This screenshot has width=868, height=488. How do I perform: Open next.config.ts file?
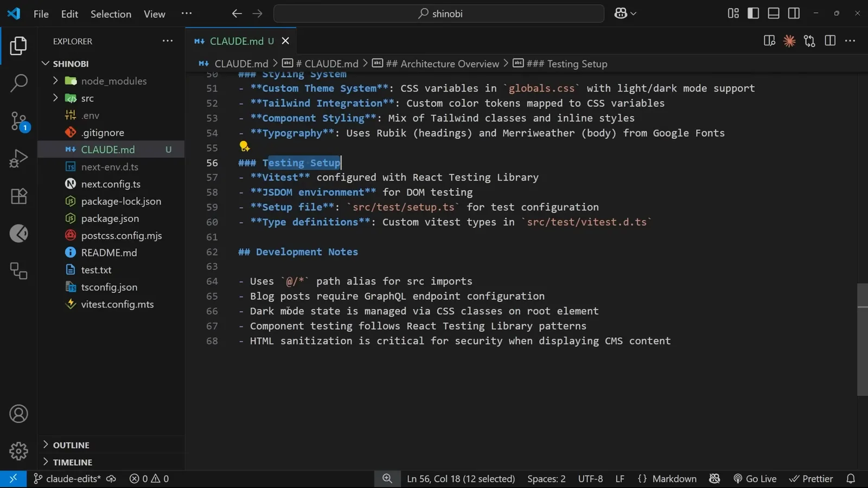[111, 184]
